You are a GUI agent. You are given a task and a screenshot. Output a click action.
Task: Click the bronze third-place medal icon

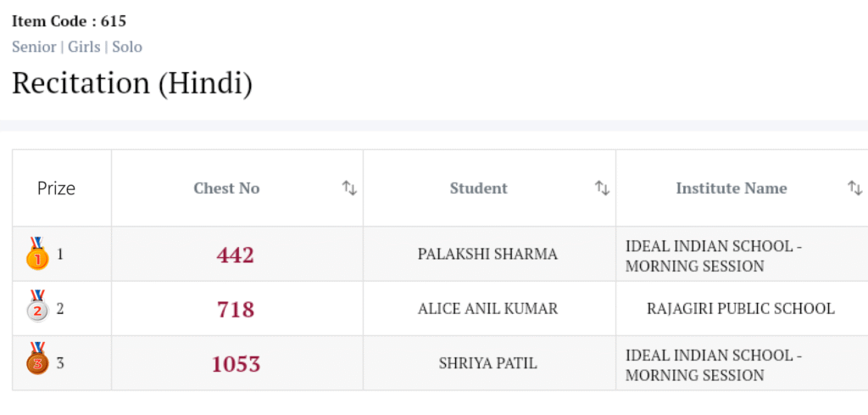click(37, 360)
